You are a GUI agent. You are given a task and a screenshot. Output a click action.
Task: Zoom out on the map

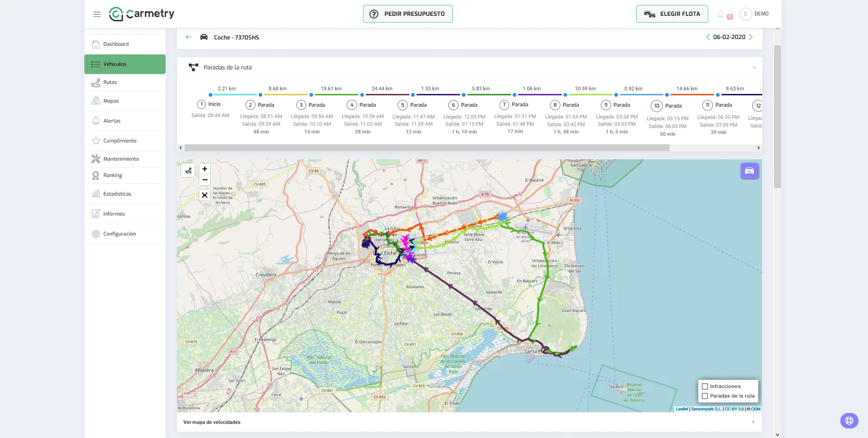coord(205,180)
